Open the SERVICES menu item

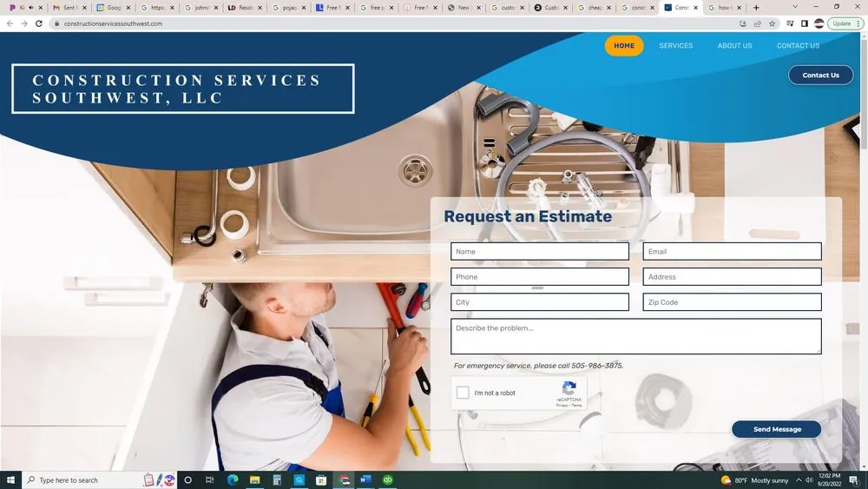[x=675, y=45]
